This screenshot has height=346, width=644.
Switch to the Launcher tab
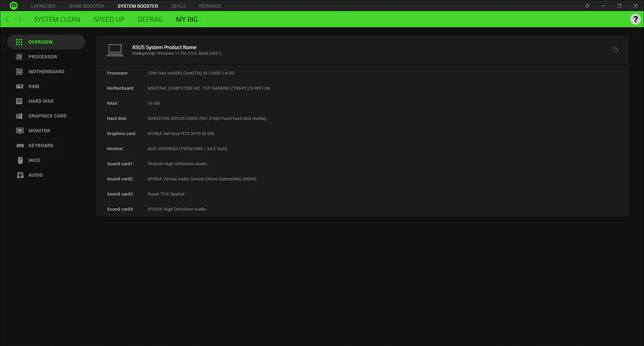[43, 6]
